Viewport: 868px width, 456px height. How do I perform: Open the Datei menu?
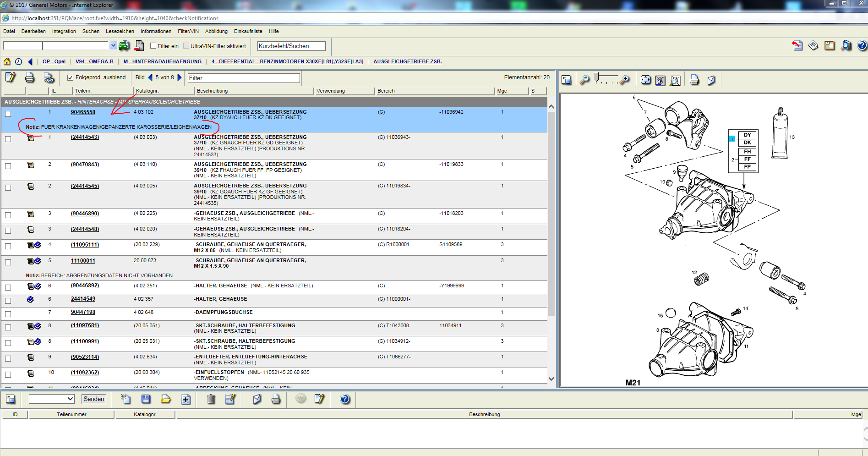pos(9,31)
